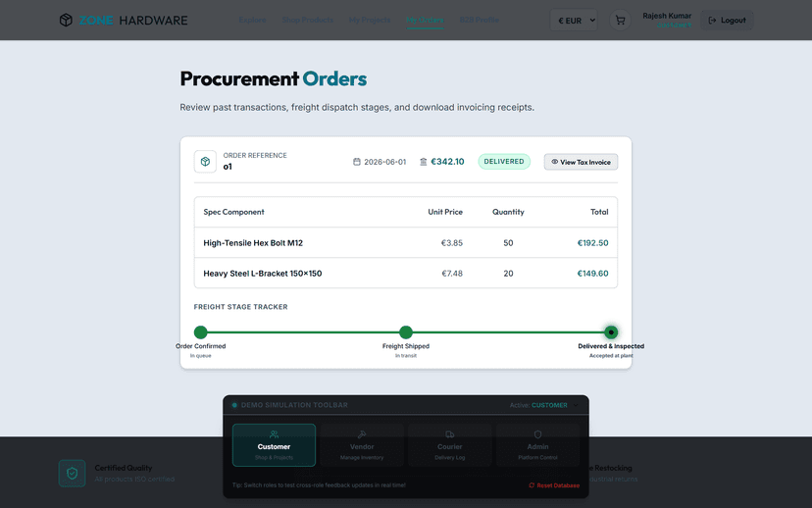Switch to the Vendor role

(x=362, y=445)
